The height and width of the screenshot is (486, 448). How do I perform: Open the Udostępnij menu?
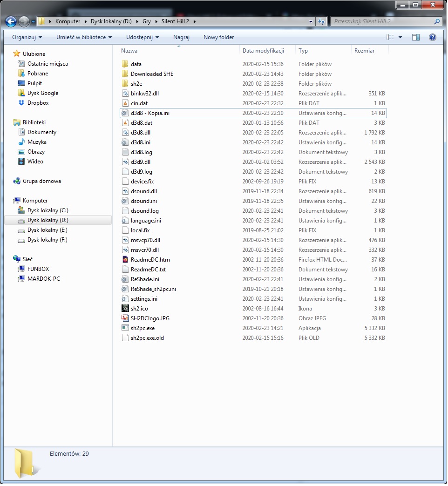143,37
